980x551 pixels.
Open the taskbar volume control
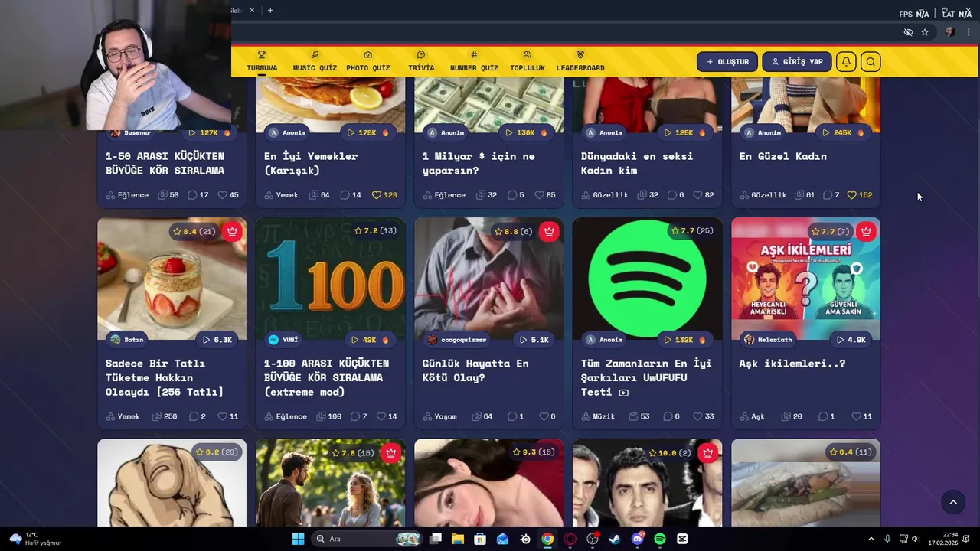[915, 539]
